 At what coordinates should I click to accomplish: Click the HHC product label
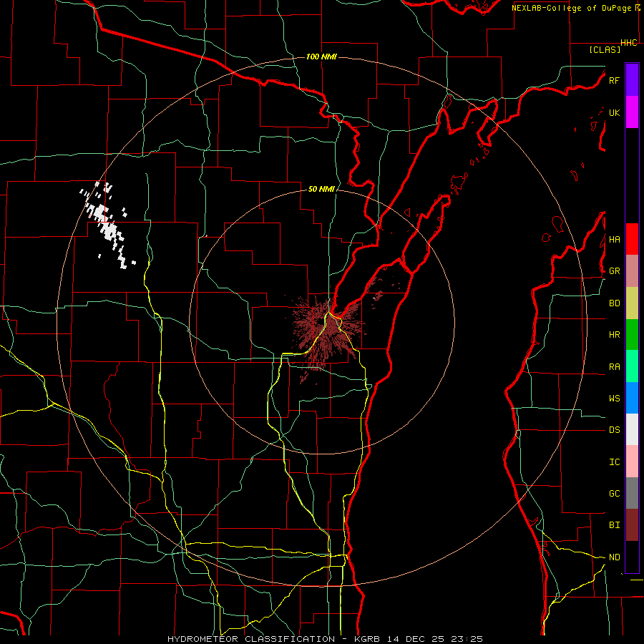tap(628, 43)
